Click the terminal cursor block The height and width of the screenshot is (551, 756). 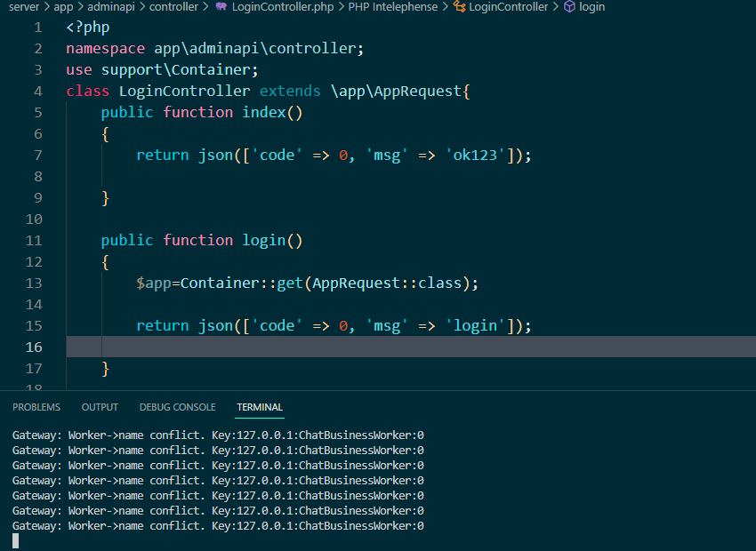pyautogui.click(x=15, y=541)
